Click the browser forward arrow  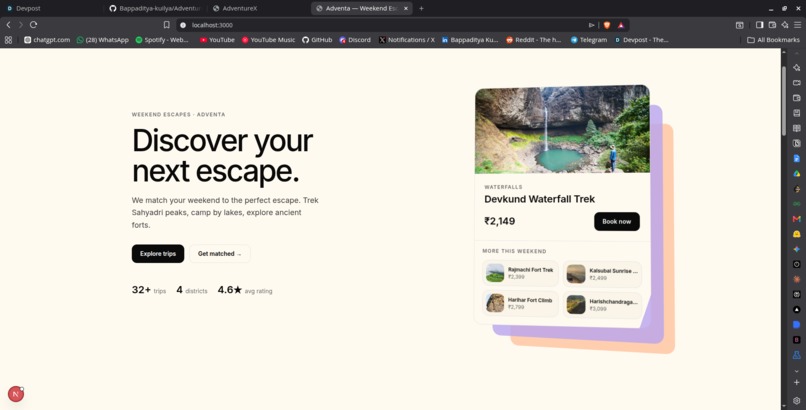tap(21, 25)
